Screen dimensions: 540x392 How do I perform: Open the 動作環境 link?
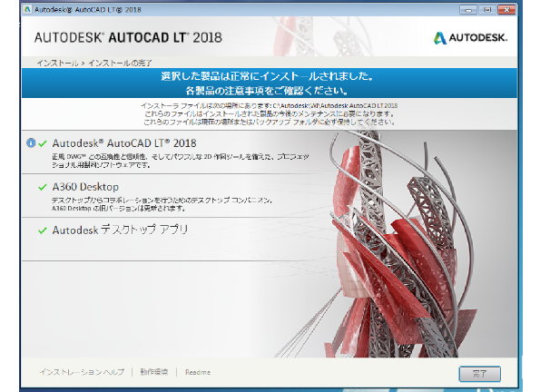[x=154, y=372]
